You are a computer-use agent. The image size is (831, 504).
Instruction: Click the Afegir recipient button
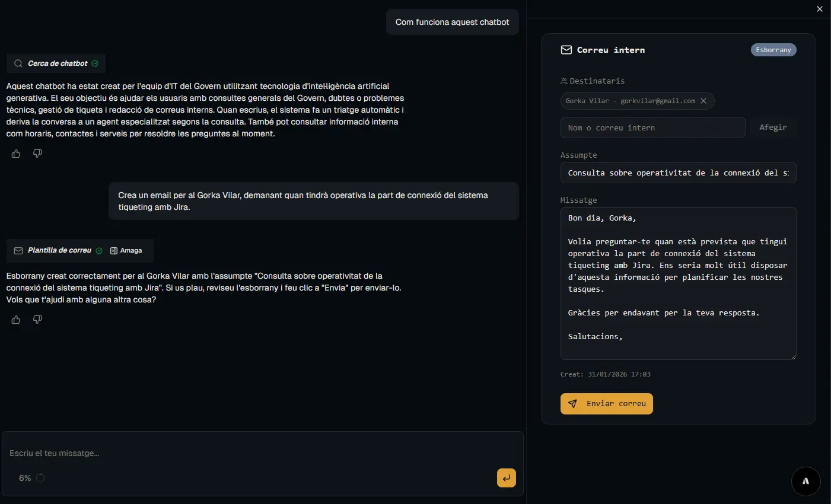(x=773, y=127)
